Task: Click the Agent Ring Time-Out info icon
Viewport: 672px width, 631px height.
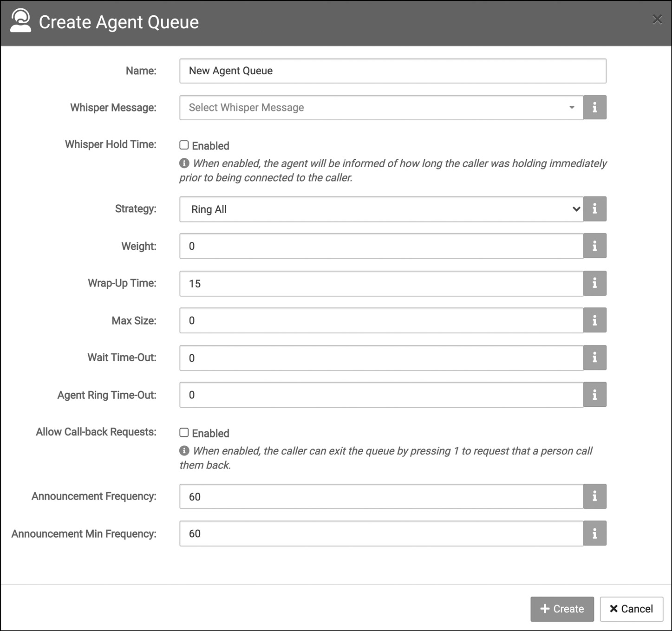Action: (595, 394)
